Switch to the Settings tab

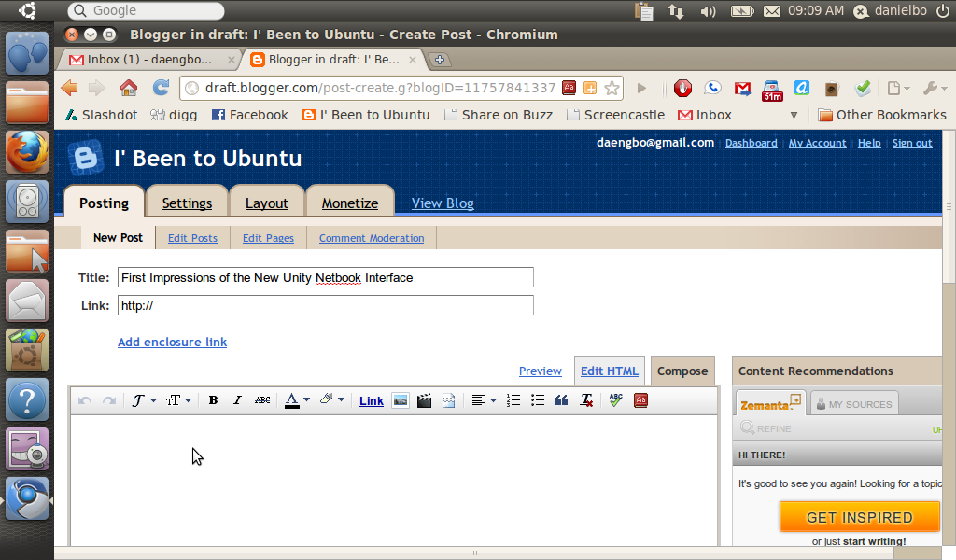[x=187, y=203]
